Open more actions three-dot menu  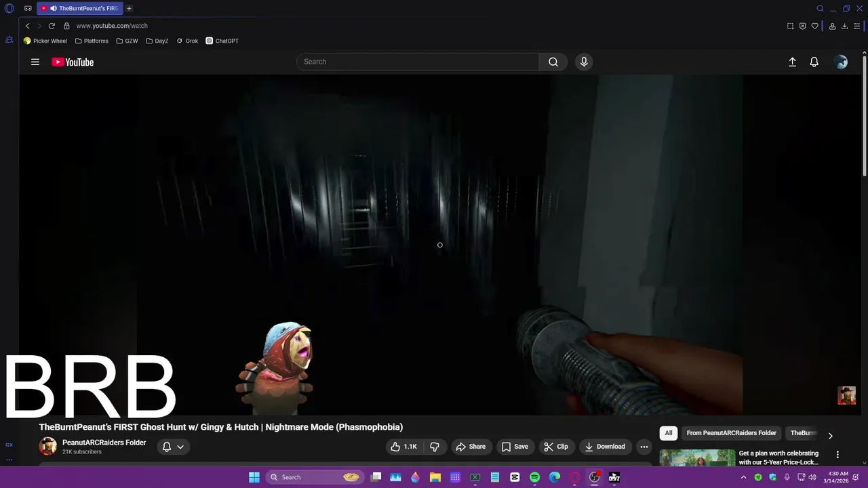tap(644, 447)
